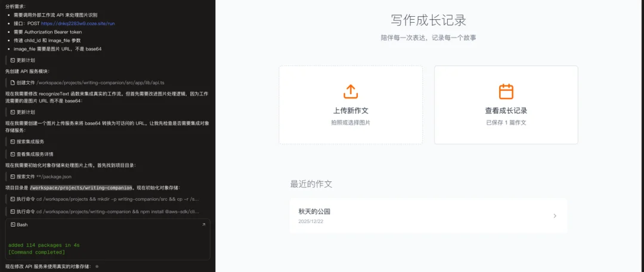Click the bullet about image_file 需要是图片 URL
Image resolution: width=644 pixels, height=272 pixels.
pyautogui.click(x=57, y=49)
